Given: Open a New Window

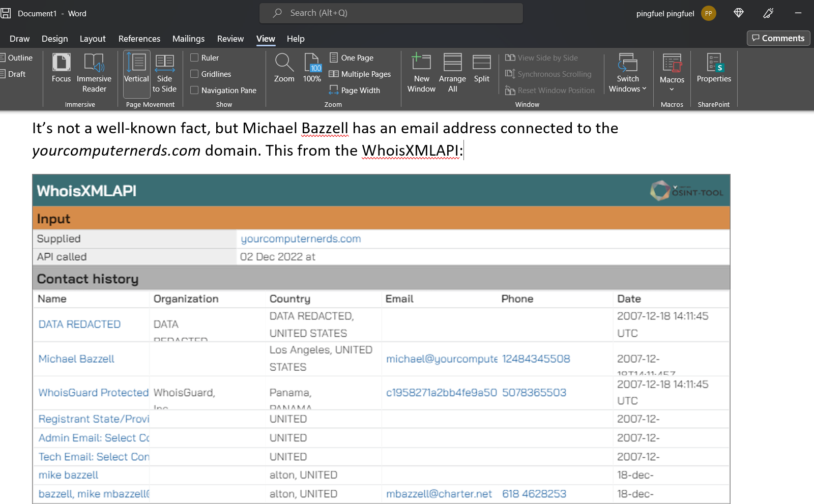Looking at the screenshot, I should [x=421, y=73].
